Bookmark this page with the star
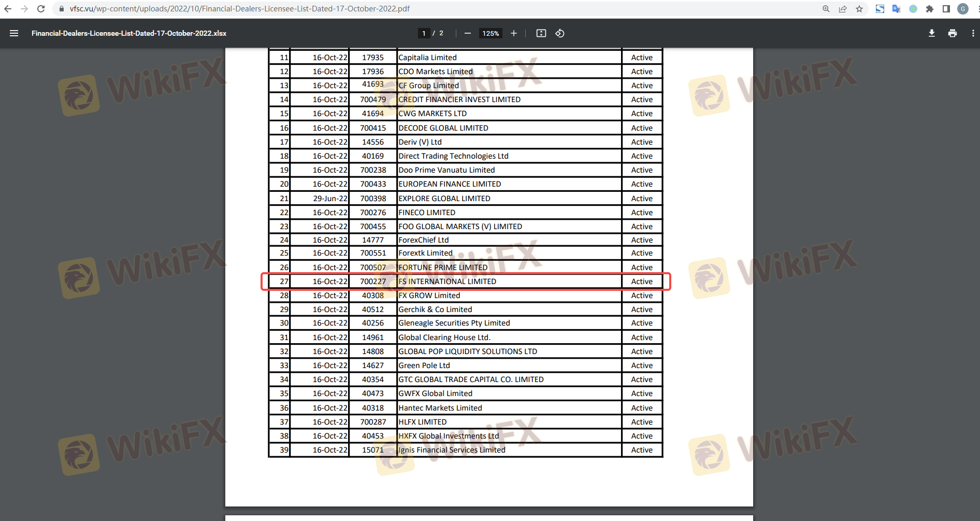 tap(859, 9)
